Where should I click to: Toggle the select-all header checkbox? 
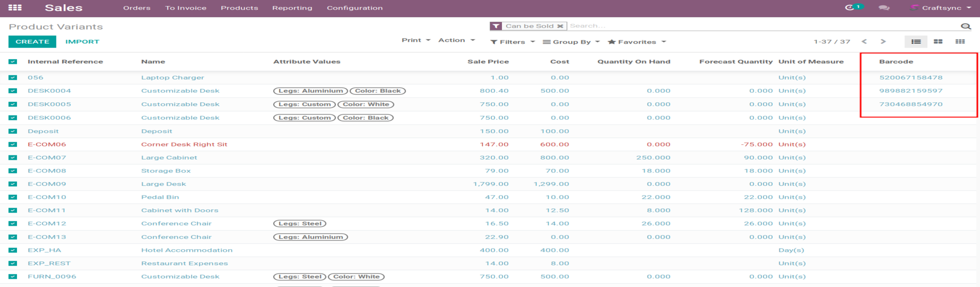[13, 62]
